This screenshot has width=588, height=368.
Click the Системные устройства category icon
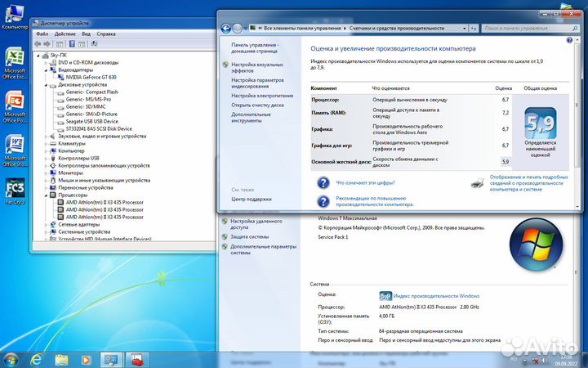coord(53,231)
